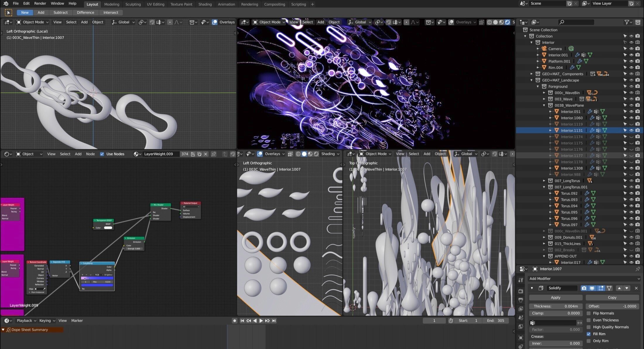Play animation forward in timeline

pyautogui.click(x=261, y=321)
